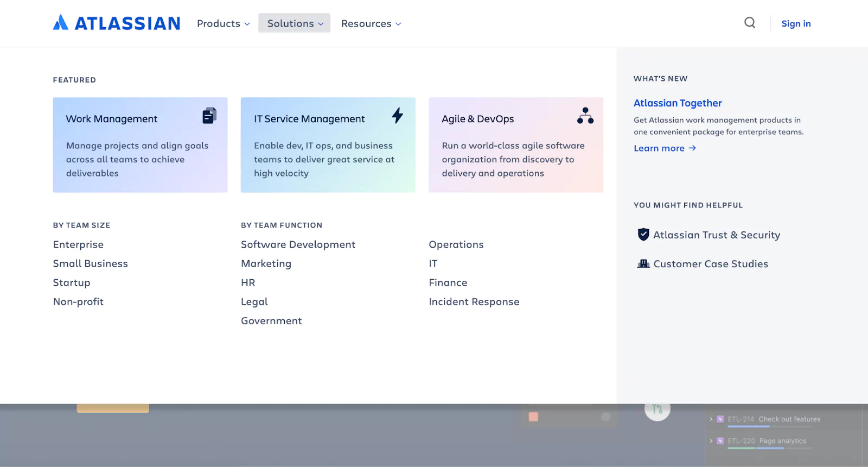Select Small Business team size
The image size is (868, 467).
[x=91, y=264]
